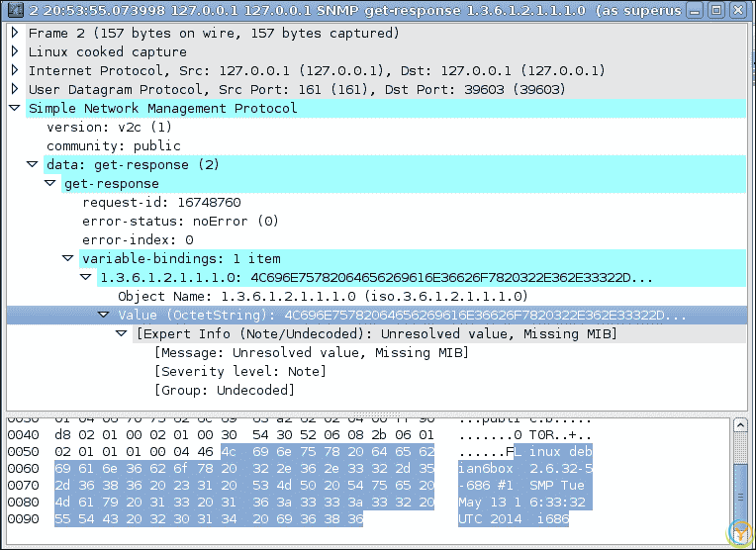Click the request-id: 16748760 field
Screen dimensions: 756x550
pyautogui.click(x=160, y=202)
